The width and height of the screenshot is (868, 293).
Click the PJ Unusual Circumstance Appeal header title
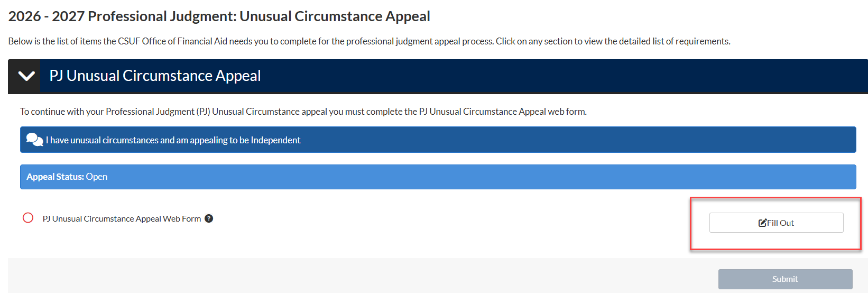pyautogui.click(x=155, y=76)
